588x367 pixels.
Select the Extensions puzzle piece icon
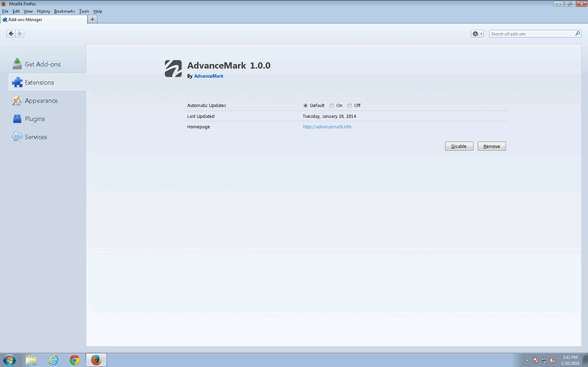point(17,82)
